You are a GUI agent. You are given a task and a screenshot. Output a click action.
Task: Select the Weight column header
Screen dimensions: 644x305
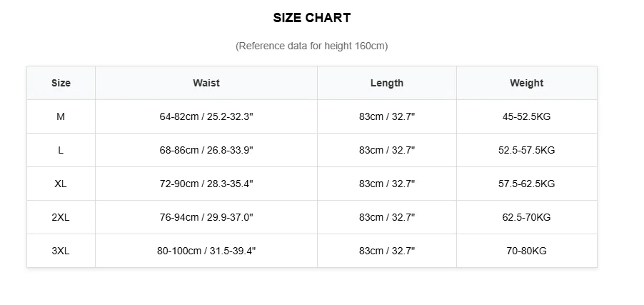[x=526, y=83]
